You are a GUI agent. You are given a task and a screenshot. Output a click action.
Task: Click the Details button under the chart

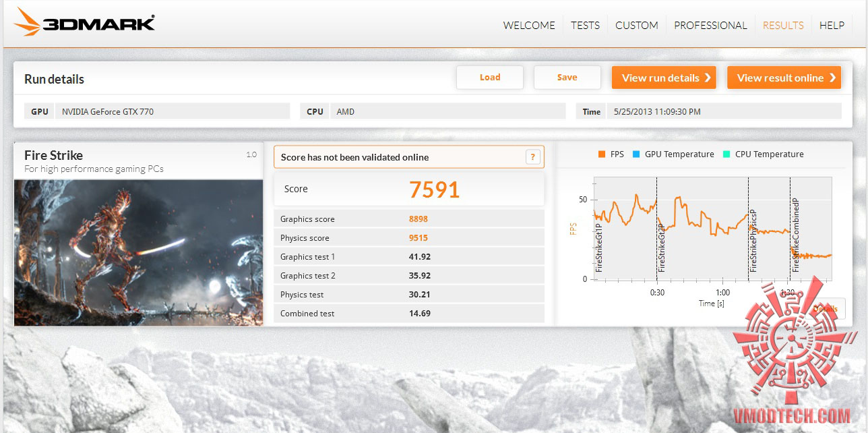coord(826,309)
